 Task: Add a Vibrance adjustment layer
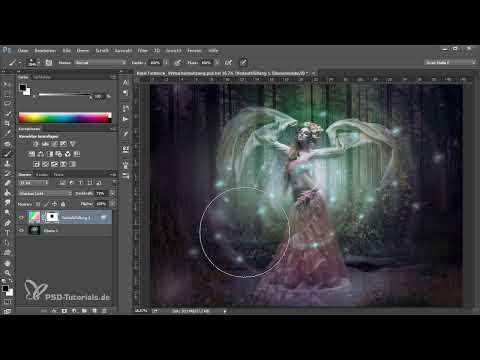point(63,144)
